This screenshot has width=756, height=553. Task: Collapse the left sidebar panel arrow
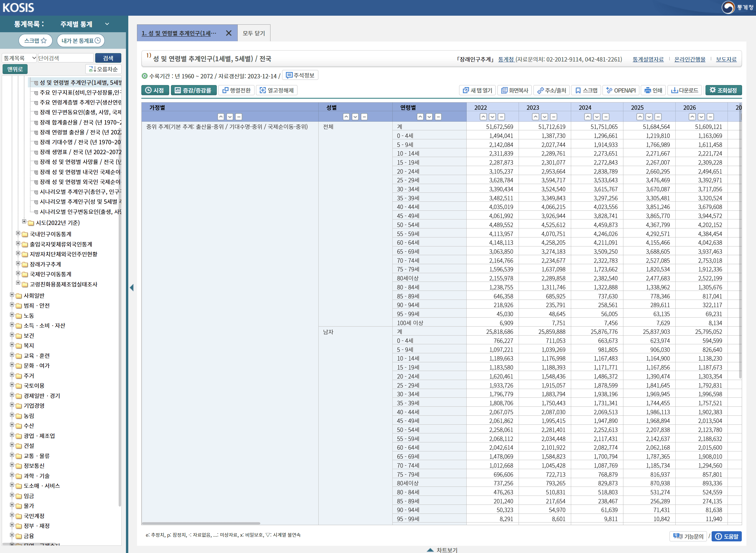tap(132, 288)
